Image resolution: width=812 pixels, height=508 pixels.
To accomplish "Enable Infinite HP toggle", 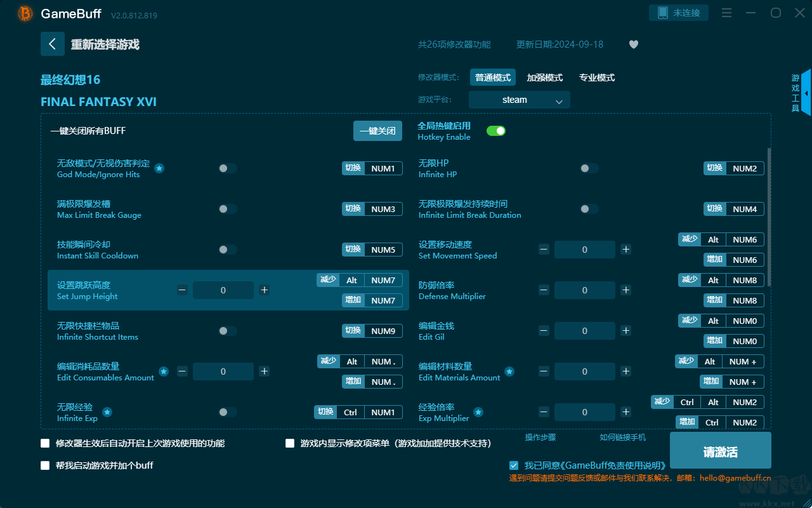I will click(589, 168).
